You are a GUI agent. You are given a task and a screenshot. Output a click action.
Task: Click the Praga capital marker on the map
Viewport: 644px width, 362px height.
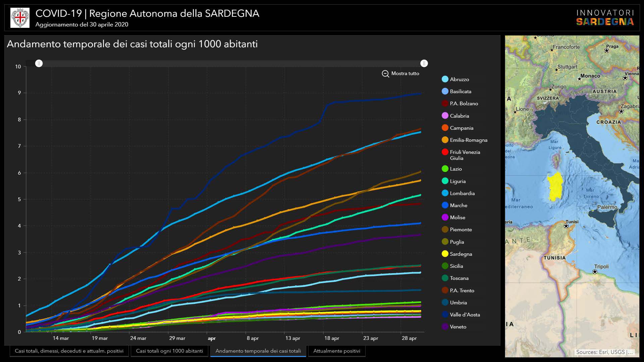point(606,51)
